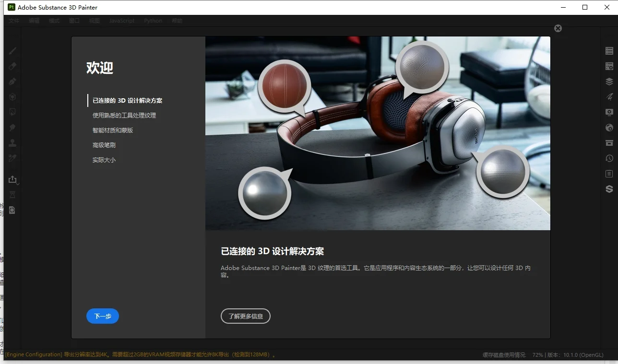The image size is (618, 364).
Task: Select the Polygon Fill tool
Action: [x=12, y=112]
